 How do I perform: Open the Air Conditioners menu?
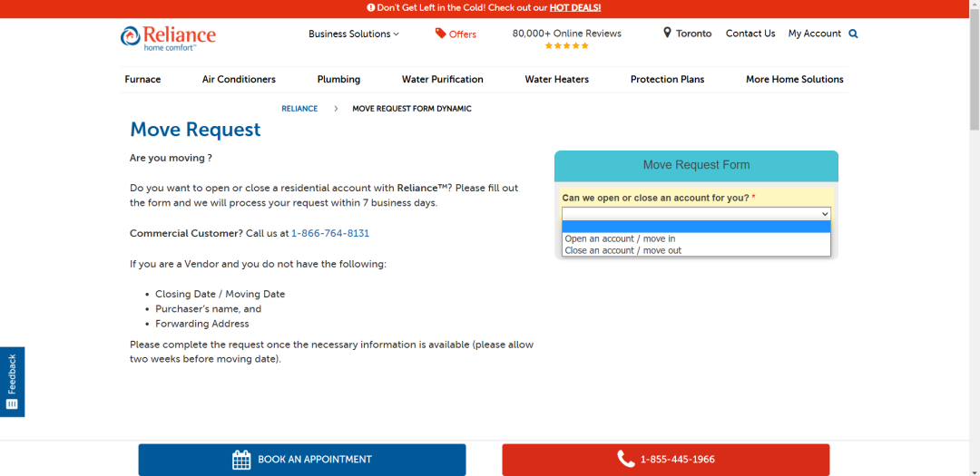click(x=239, y=80)
